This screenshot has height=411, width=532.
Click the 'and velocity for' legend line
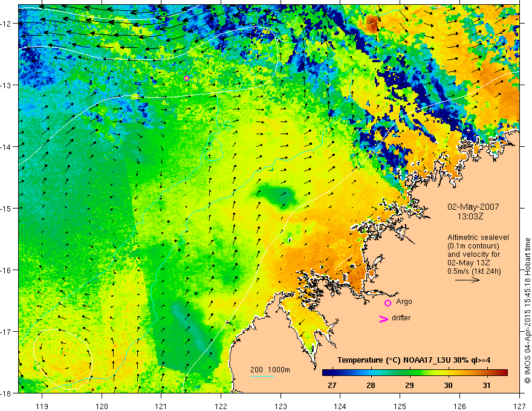[x=473, y=254]
